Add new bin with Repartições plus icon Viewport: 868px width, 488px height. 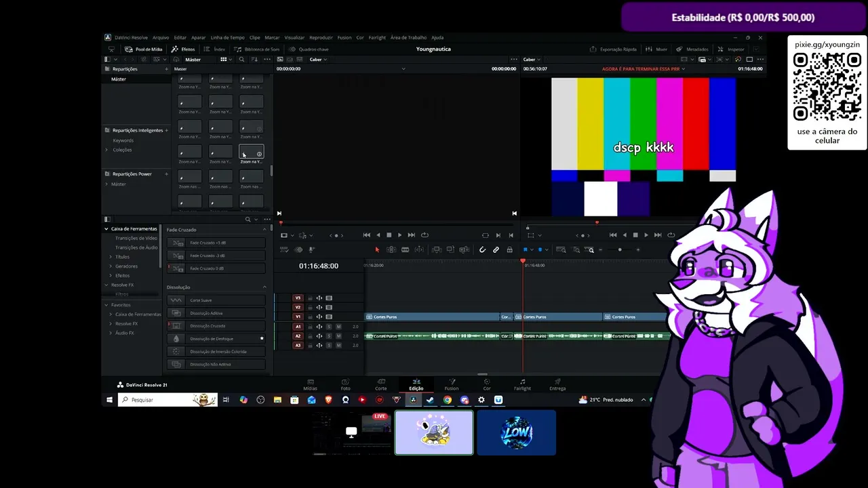click(166, 69)
